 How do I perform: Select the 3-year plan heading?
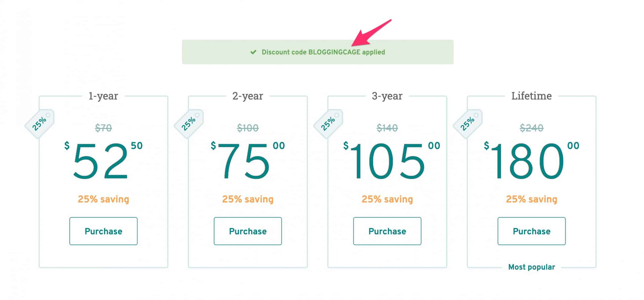coord(387,96)
